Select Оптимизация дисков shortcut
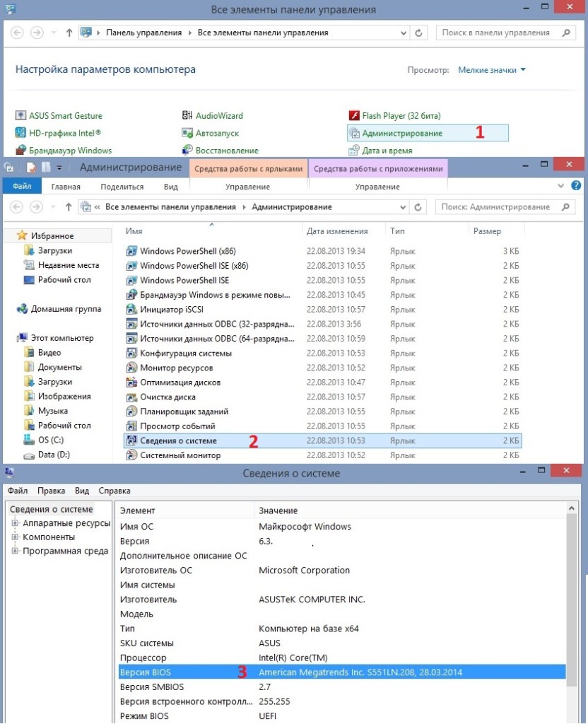This screenshot has height=724, width=588. [174, 383]
